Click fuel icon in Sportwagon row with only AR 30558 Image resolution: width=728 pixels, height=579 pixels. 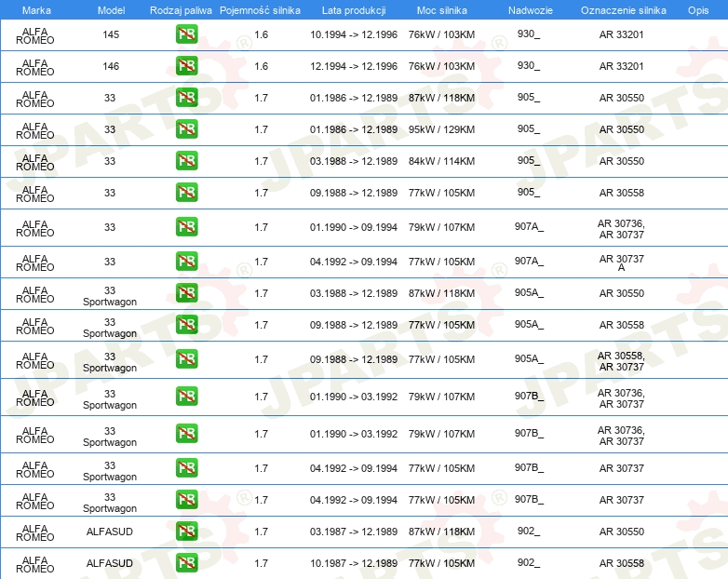(186, 325)
